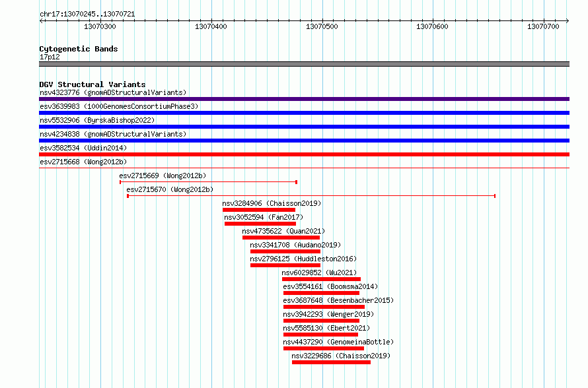The height and width of the screenshot is (388, 588).
Task: Click the red bar under nsv3052594
Action: pos(260,224)
